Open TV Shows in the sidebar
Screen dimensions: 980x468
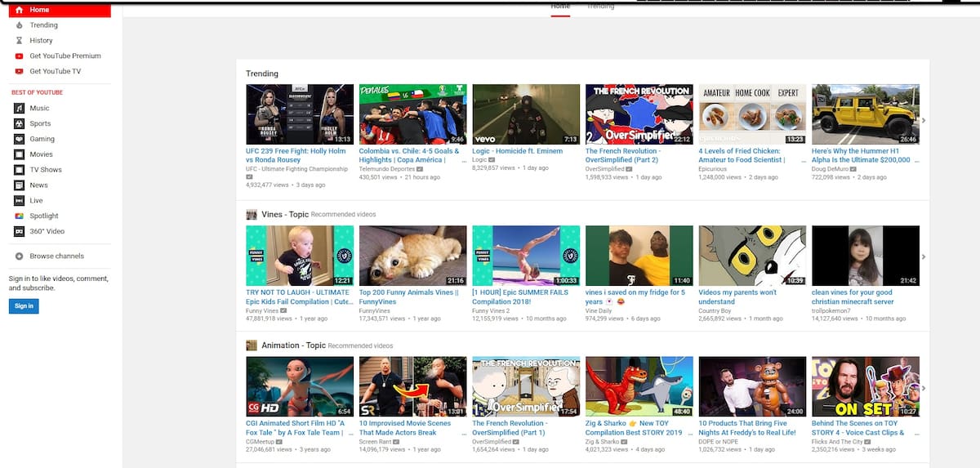tap(46, 170)
